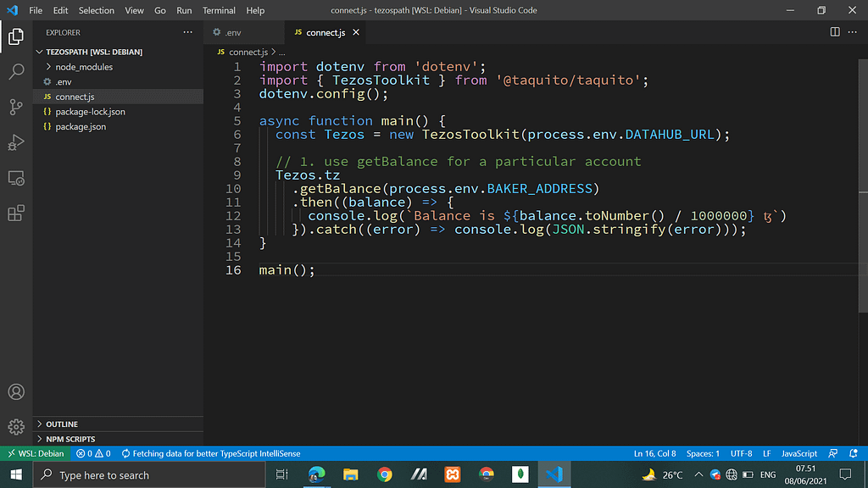Open the notifications bell in status bar
This screenshot has width=868, height=488.
[x=853, y=453]
